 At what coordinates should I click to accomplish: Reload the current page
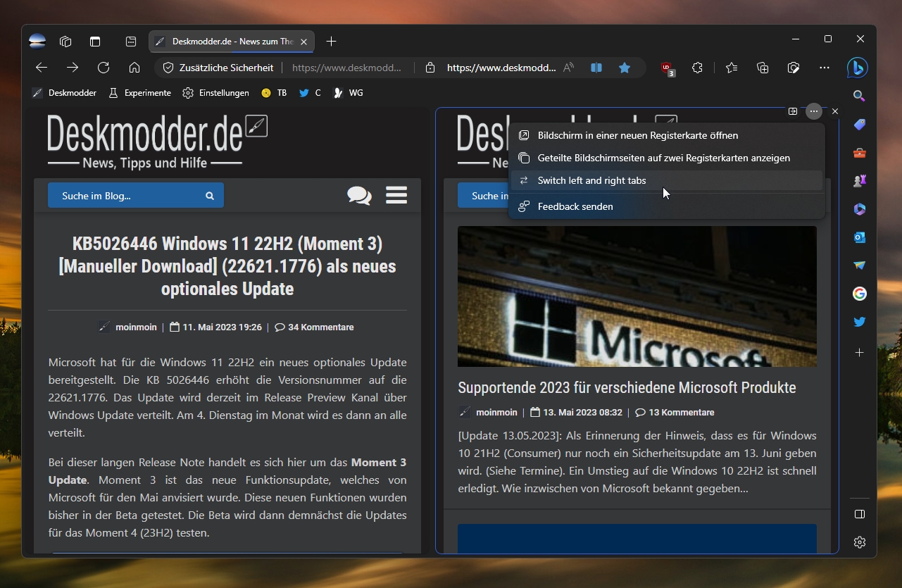(x=104, y=68)
